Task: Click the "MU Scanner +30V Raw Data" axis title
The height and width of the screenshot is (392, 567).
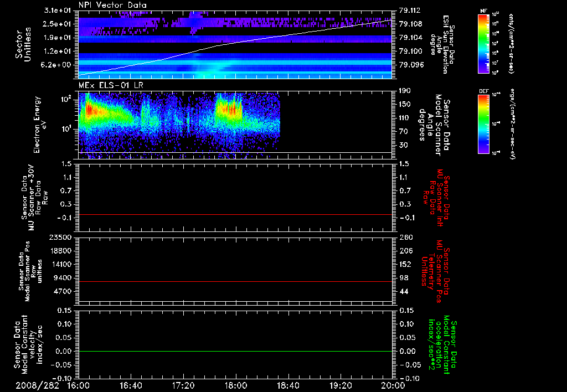Action: [x=35, y=198]
